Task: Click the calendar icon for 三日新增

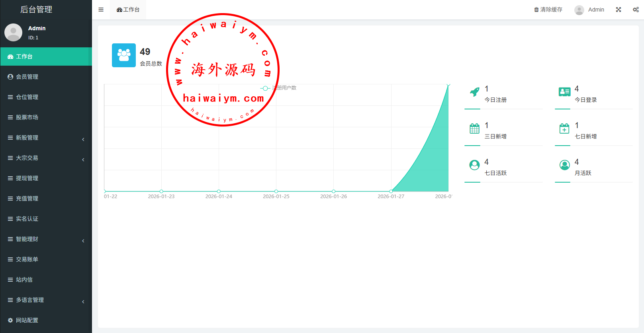Action: (474, 129)
